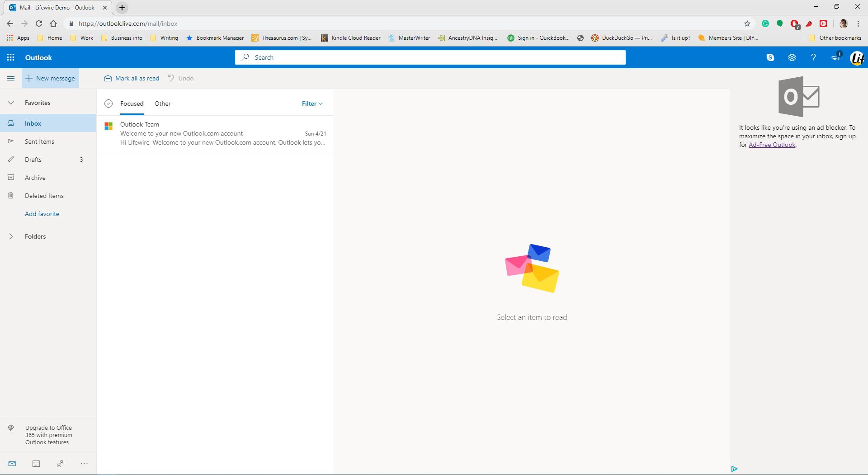This screenshot has width=868, height=475.
Task: Click the diamond premium upgrade icon
Action: pos(11,428)
